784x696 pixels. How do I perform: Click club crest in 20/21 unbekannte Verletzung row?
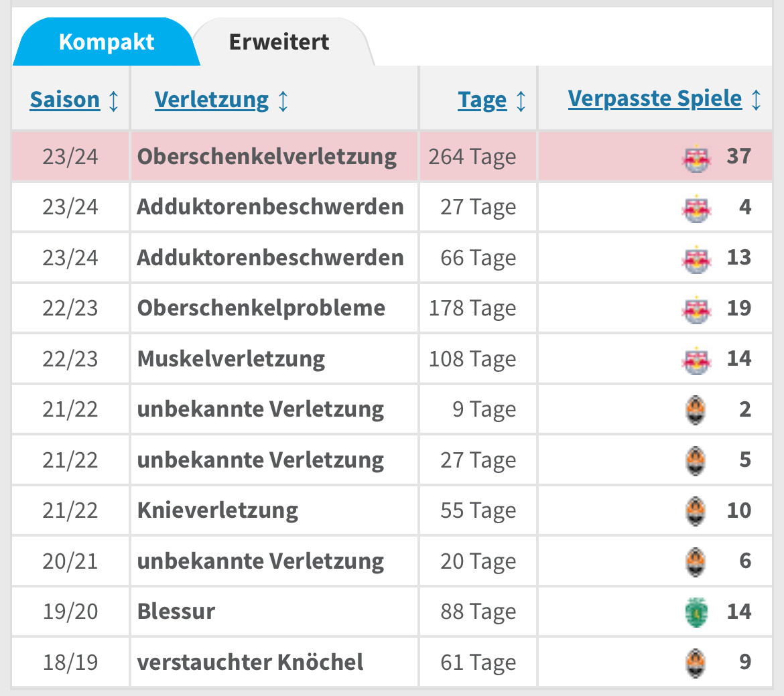coord(696,562)
